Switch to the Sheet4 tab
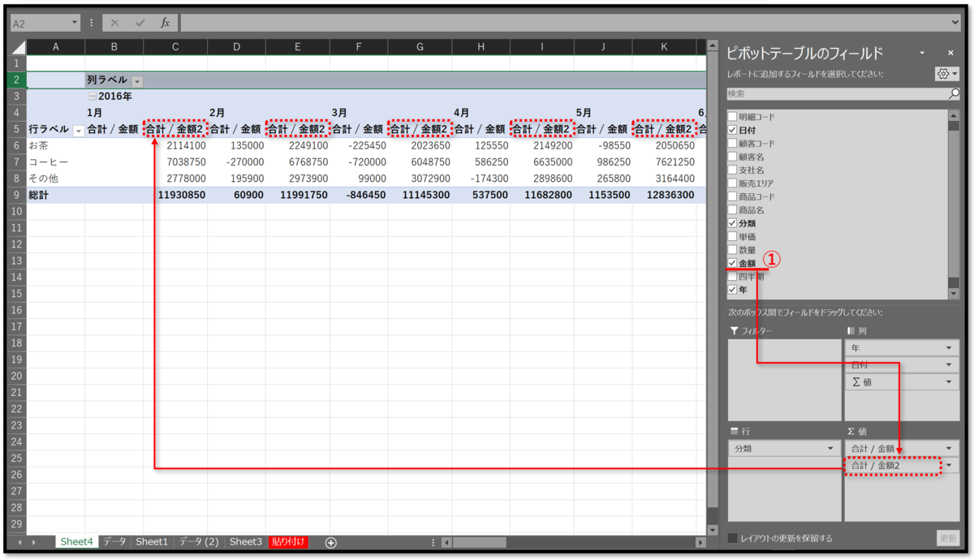This screenshot has width=974, height=560. (x=76, y=541)
